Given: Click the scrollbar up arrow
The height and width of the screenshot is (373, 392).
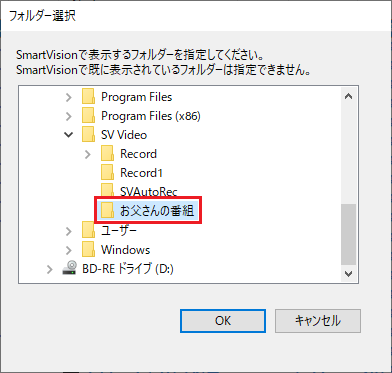Looking at the screenshot, I should pyautogui.click(x=349, y=96).
